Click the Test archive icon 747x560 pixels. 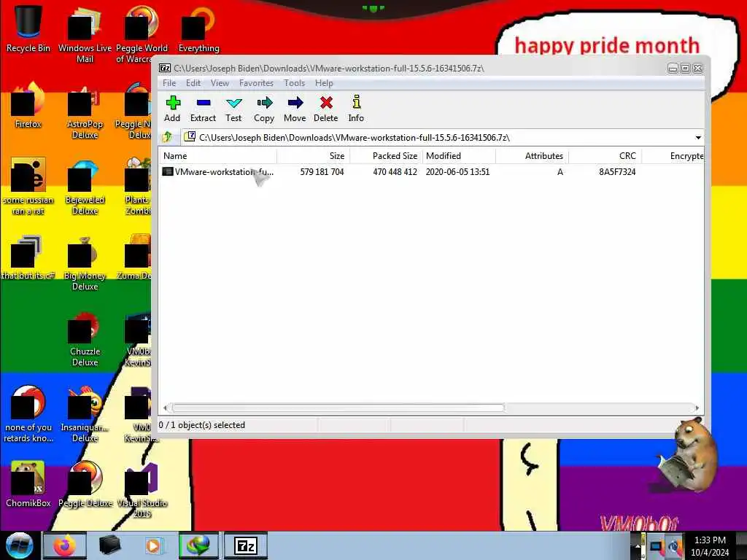point(233,103)
